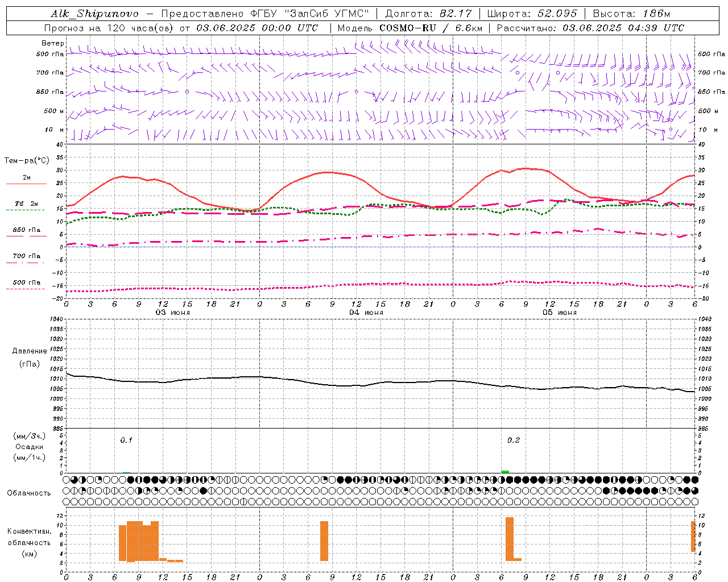Select the Прогноз на 120 часа(ов) text
This screenshot has width=728, height=582.
pyautogui.click(x=110, y=28)
